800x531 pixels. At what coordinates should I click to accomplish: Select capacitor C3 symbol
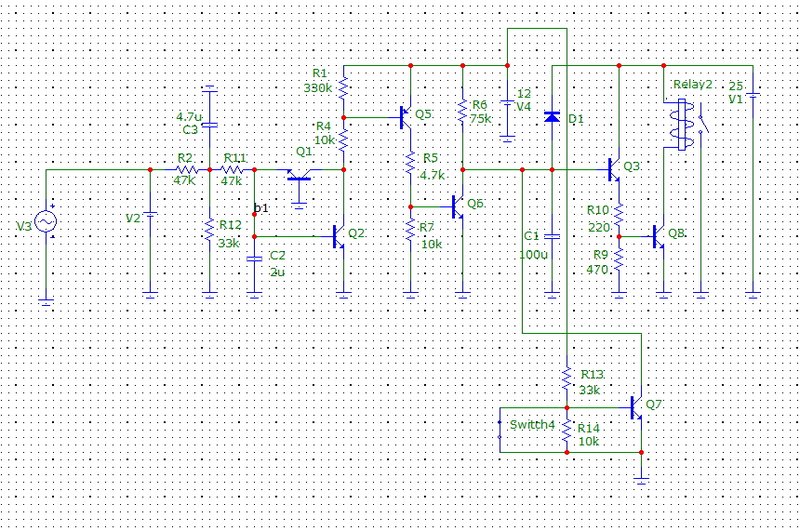[210, 125]
